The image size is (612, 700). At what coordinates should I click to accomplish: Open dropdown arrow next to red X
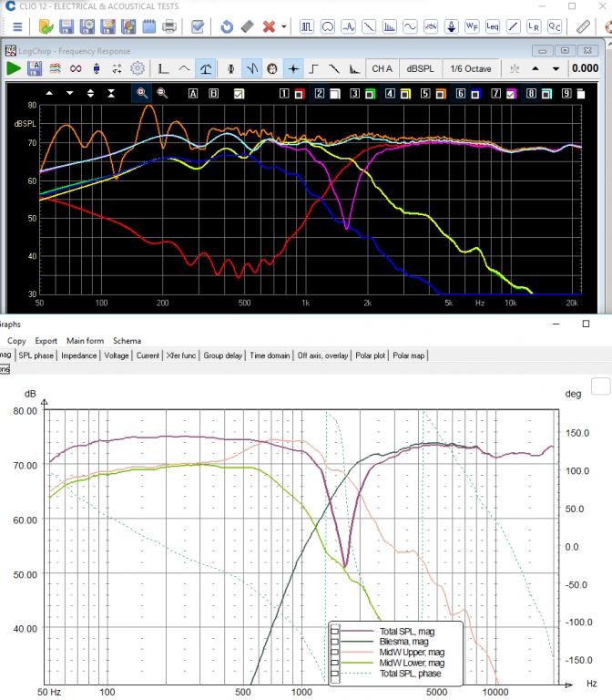(284, 26)
